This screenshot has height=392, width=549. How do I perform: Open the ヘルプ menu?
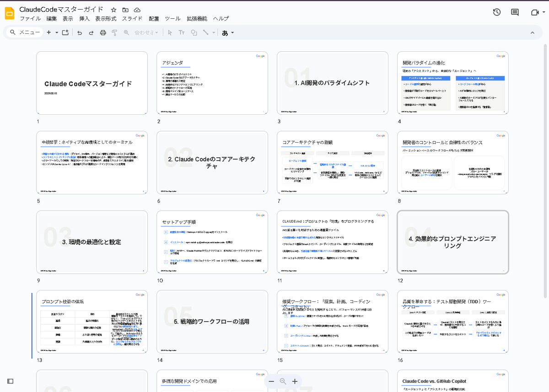point(221,19)
